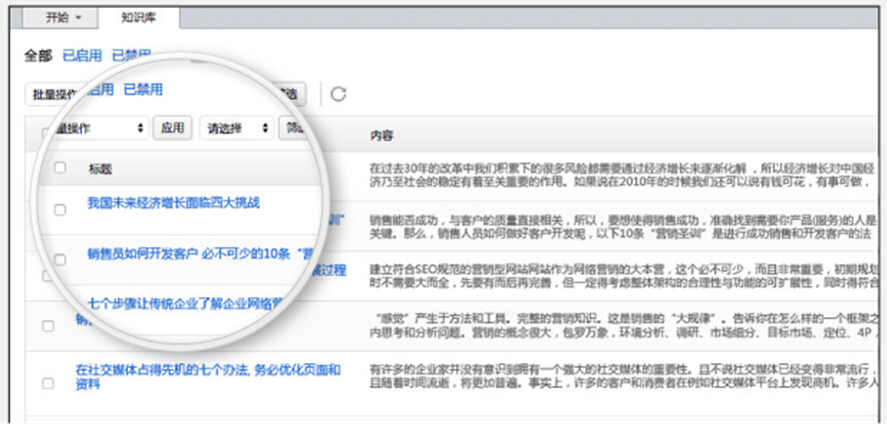Select checkbox for the “感觉”产生于方法和工具 row
Screen dimensions: 887x431
click(x=48, y=326)
